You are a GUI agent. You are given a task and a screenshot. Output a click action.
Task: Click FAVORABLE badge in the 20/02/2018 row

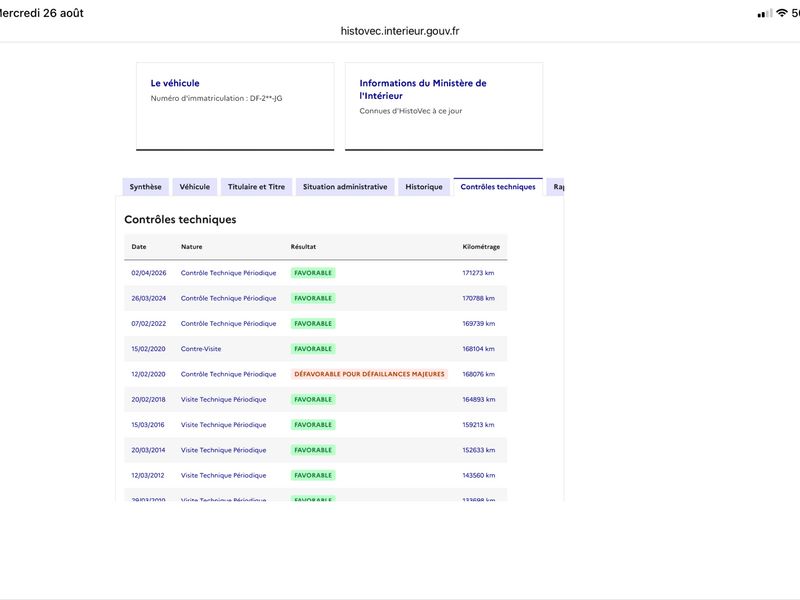(313, 399)
